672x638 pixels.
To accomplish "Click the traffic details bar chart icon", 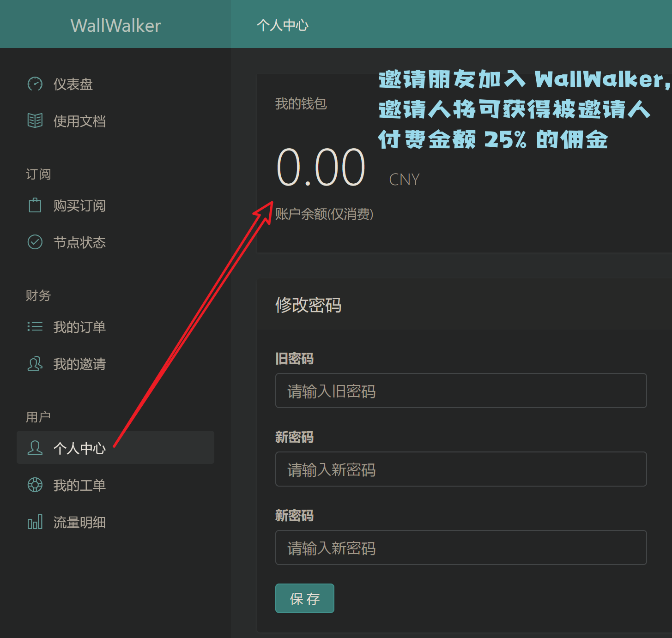I will pos(35,522).
